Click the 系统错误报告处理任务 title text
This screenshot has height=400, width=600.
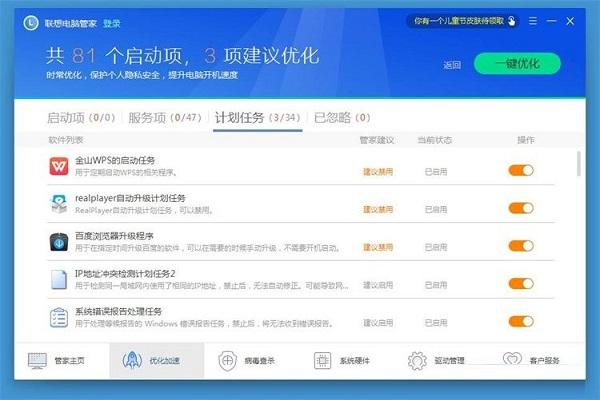[x=118, y=311]
